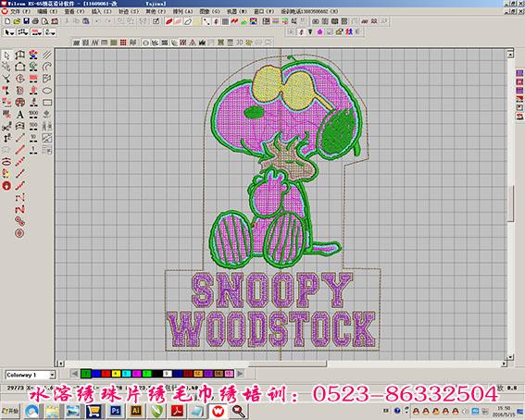This screenshot has width=525, height=420.
Task: Click the vertical scrollbar up arrow
Action: [510, 54]
